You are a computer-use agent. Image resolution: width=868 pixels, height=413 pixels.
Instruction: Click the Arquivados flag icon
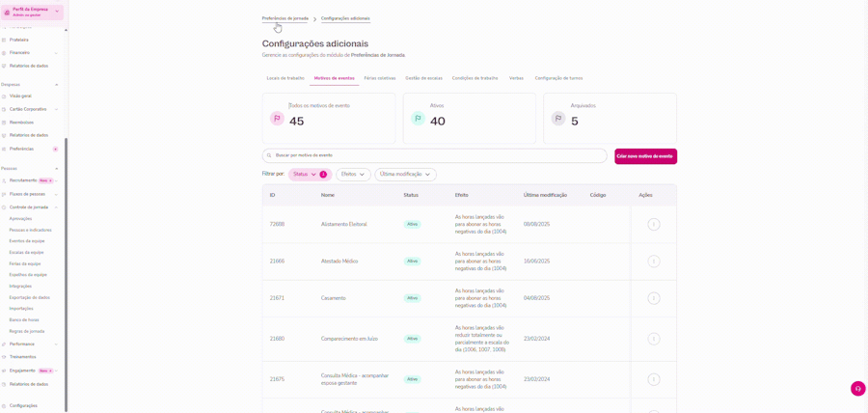(x=558, y=118)
